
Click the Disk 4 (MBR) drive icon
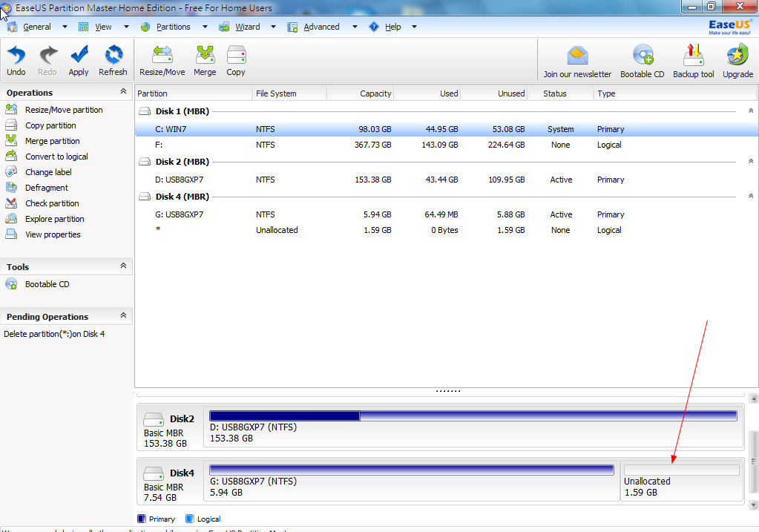coord(145,197)
